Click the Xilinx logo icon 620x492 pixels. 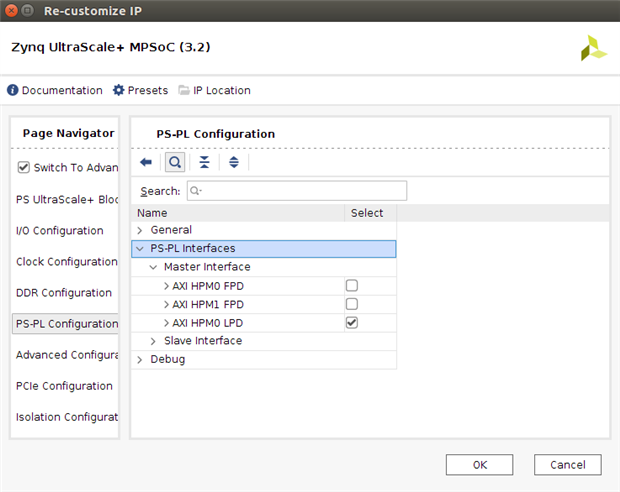tap(593, 49)
